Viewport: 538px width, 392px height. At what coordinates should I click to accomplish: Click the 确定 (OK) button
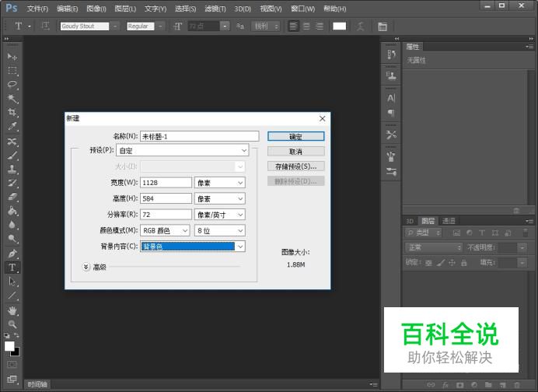tap(295, 136)
